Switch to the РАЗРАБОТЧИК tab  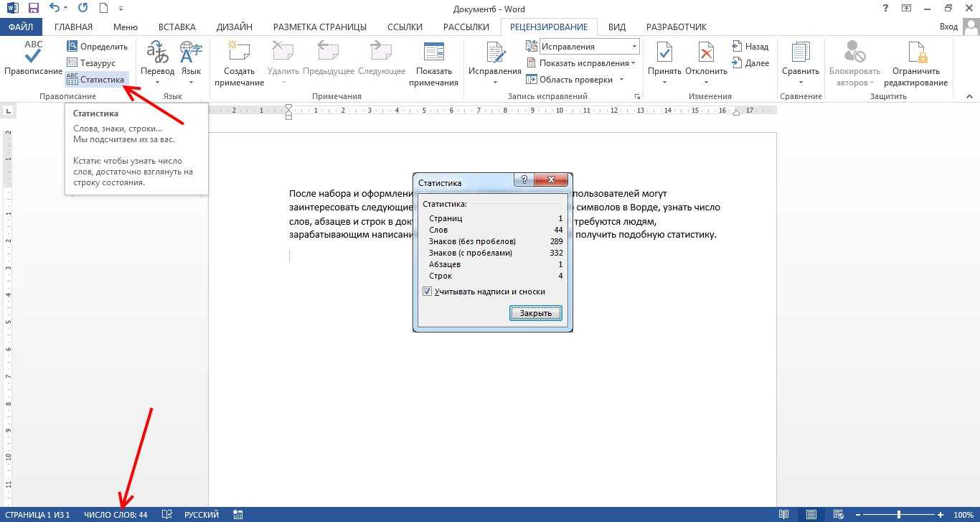tap(677, 27)
